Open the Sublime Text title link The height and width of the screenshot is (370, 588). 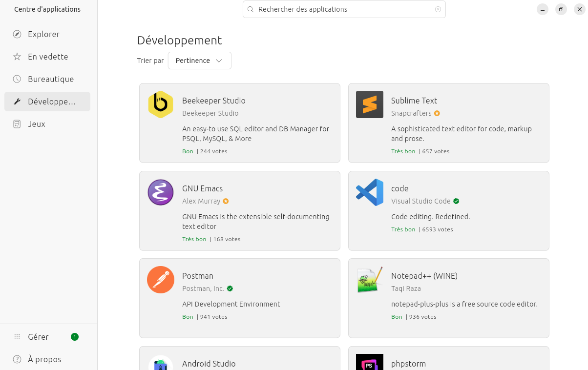click(x=414, y=101)
